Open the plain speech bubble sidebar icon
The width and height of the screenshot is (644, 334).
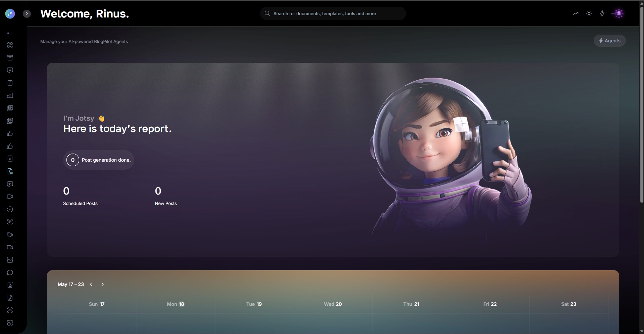click(x=10, y=273)
